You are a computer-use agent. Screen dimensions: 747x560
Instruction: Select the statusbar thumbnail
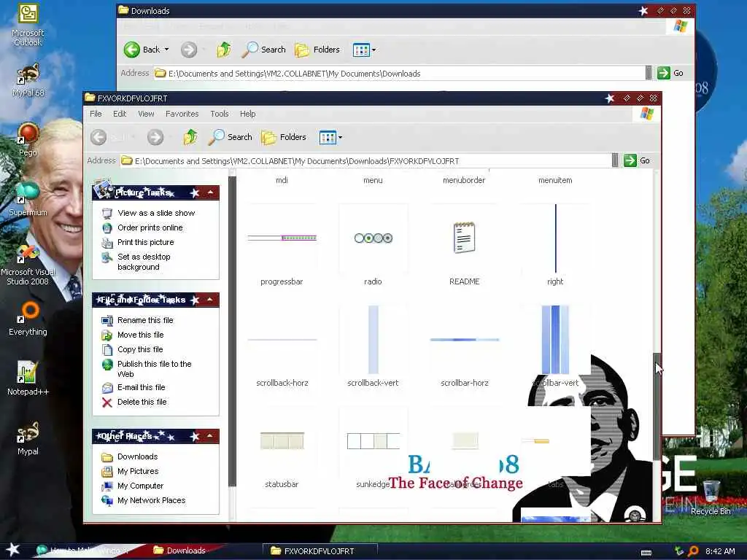(x=282, y=441)
